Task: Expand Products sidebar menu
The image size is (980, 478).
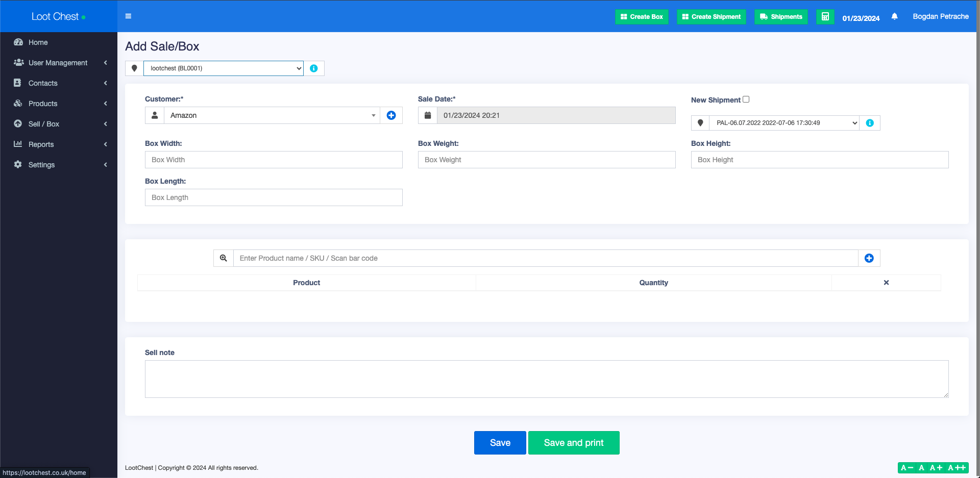Action: (x=59, y=104)
